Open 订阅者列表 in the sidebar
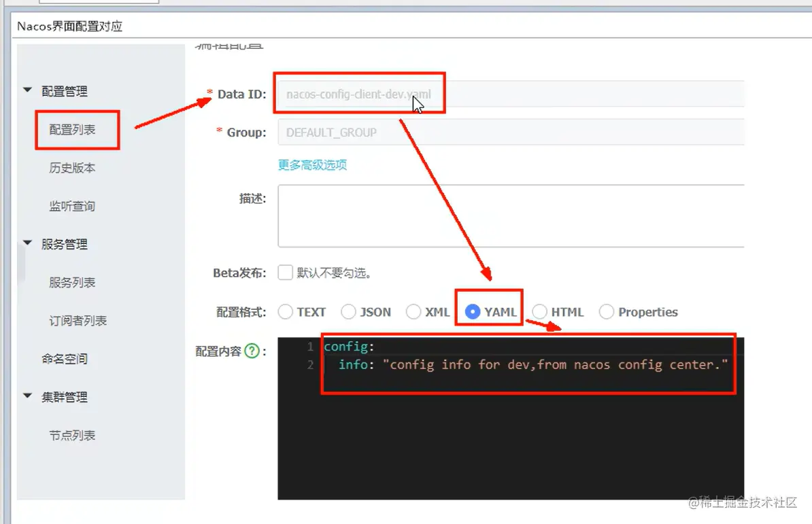812x524 pixels. pyautogui.click(x=78, y=321)
